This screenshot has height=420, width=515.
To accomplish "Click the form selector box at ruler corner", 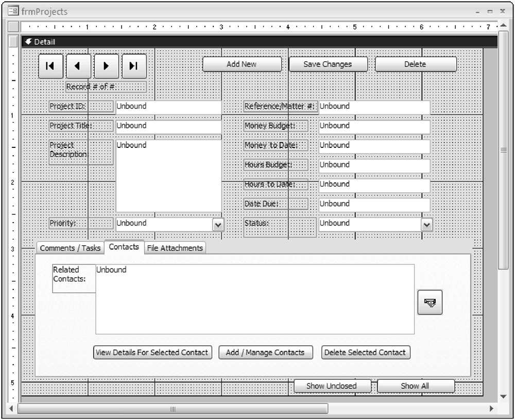I will (14, 26).
